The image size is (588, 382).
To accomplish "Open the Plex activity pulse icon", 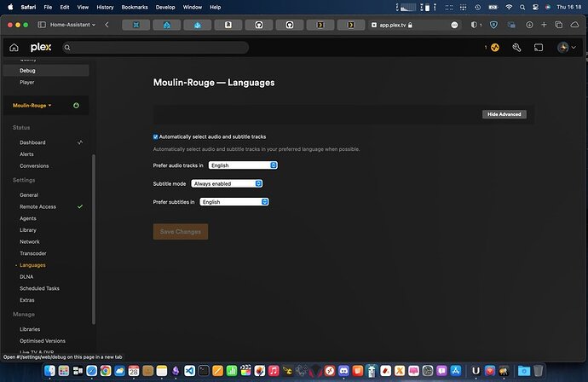I will (495, 47).
